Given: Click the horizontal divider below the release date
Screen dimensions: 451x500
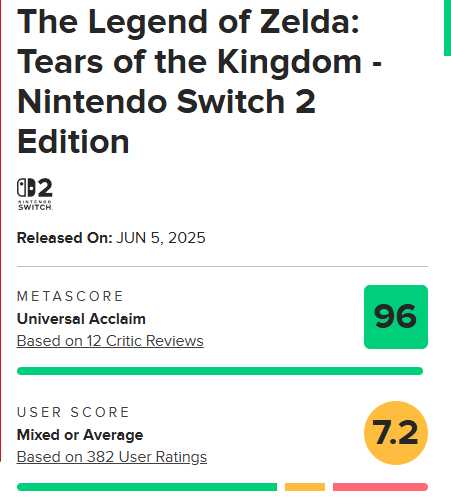Looking at the screenshot, I should pyautogui.click(x=222, y=267).
